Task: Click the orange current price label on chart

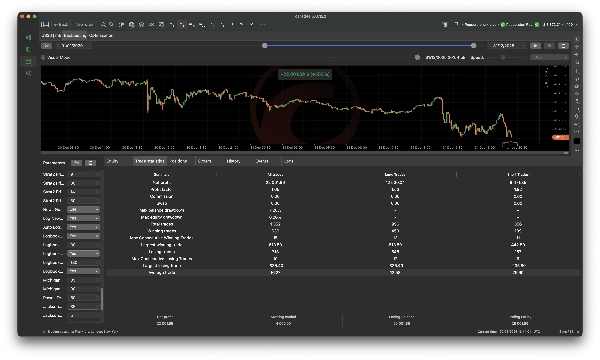Action: tap(560, 137)
